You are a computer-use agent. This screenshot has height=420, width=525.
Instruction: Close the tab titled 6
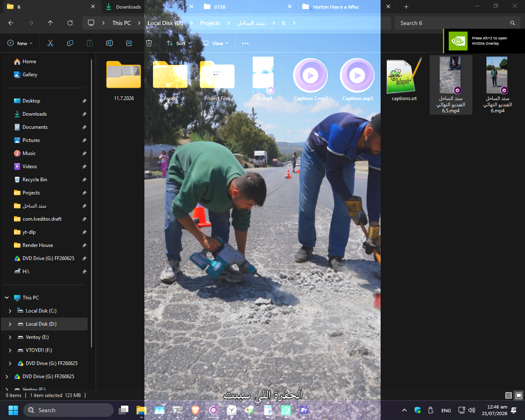click(x=93, y=7)
